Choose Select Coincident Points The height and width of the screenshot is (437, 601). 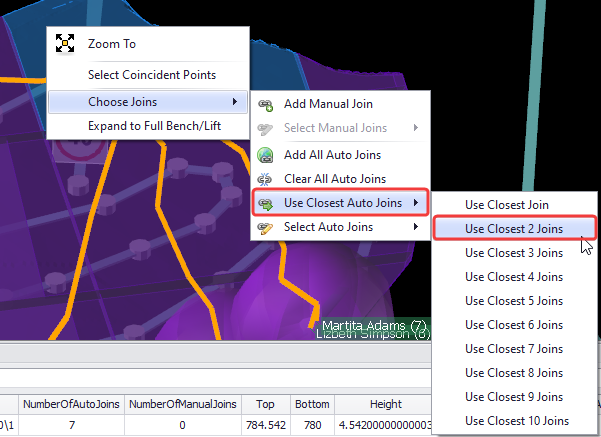(152, 75)
